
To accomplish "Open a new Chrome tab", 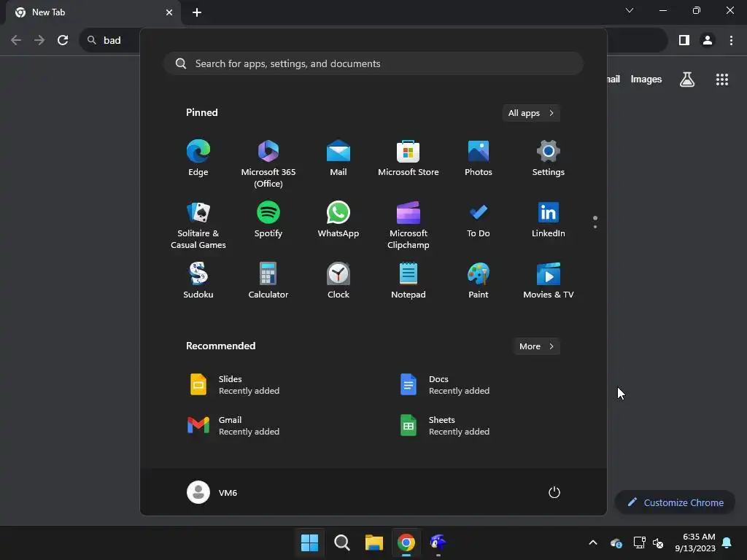I will coord(197,12).
